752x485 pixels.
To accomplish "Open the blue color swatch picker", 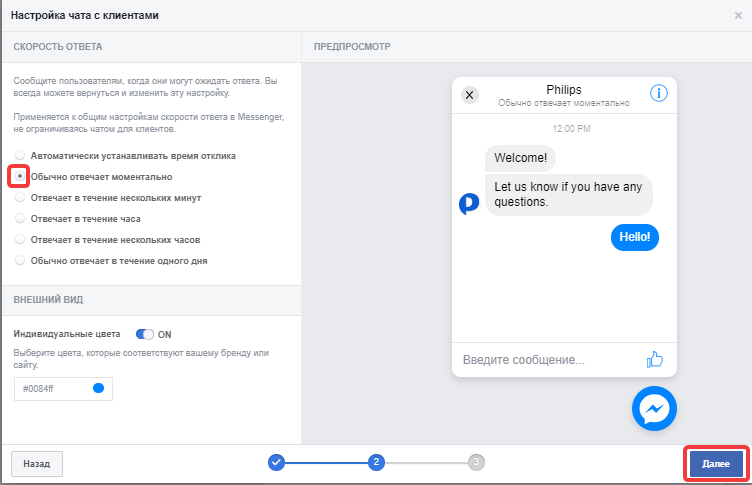I will (98, 388).
